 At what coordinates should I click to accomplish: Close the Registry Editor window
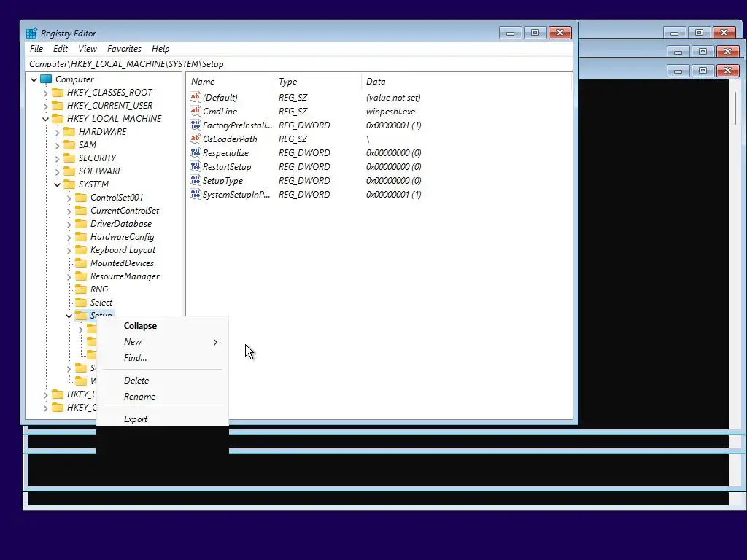560,33
